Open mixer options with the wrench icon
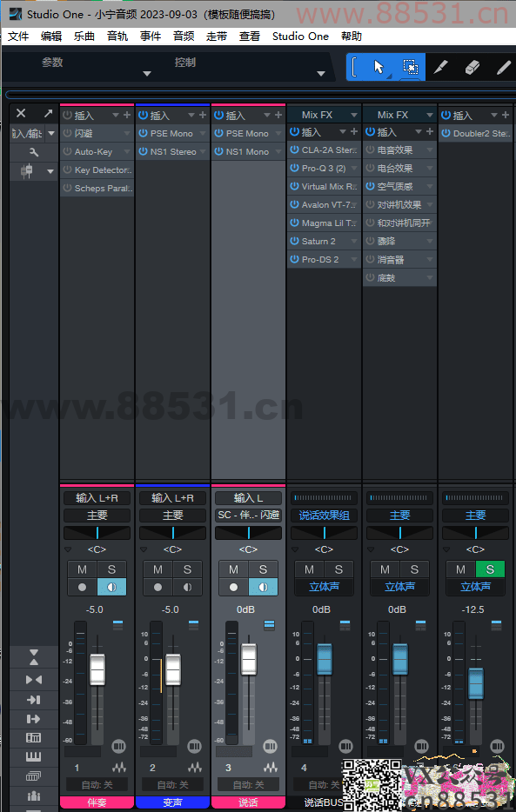The image size is (516, 812). [34, 152]
